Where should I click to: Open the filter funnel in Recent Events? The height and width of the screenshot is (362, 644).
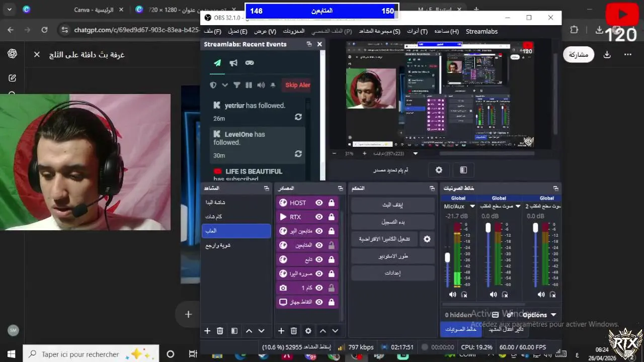click(x=236, y=85)
